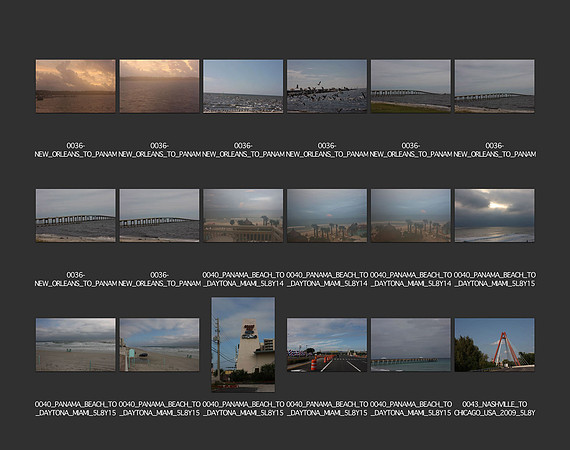Open the second-row bridge thumbnail beside balcony photo
The width and height of the screenshot is (570, 450).
pos(159,215)
